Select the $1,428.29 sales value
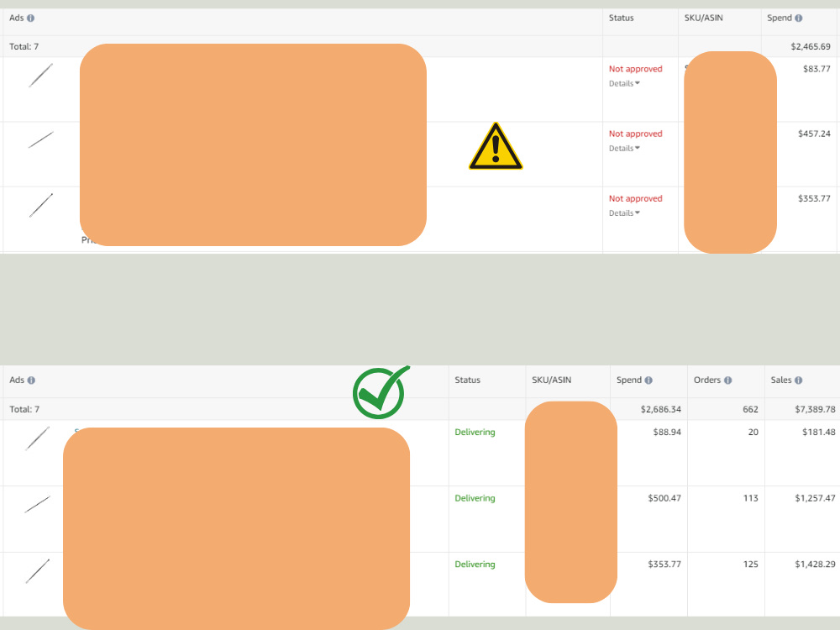The width and height of the screenshot is (840, 630). [815, 564]
